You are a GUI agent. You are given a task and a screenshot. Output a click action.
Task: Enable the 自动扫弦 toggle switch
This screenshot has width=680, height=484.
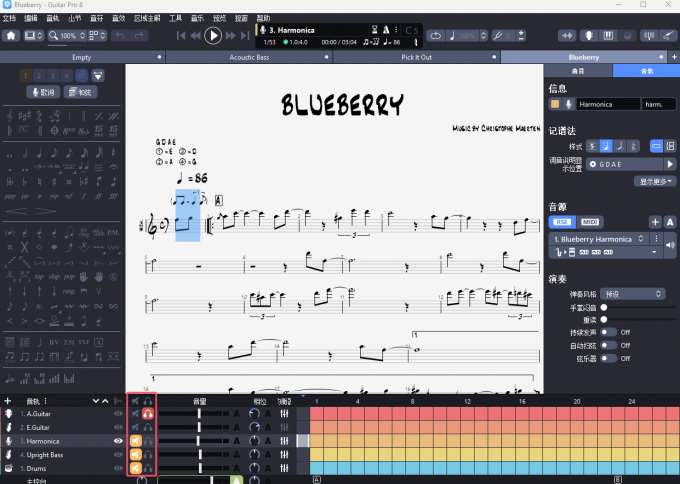click(x=611, y=345)
